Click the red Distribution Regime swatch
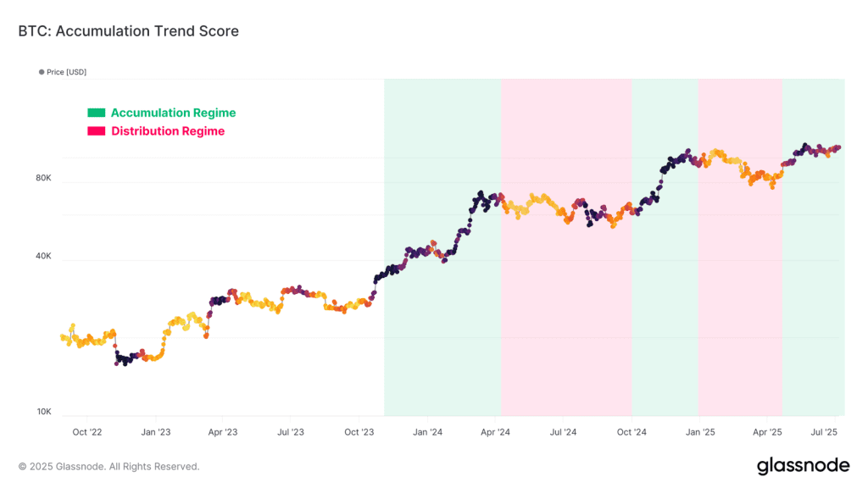This screenshot has height=488, width=868. pyautogui.click(x=97, y=131)
